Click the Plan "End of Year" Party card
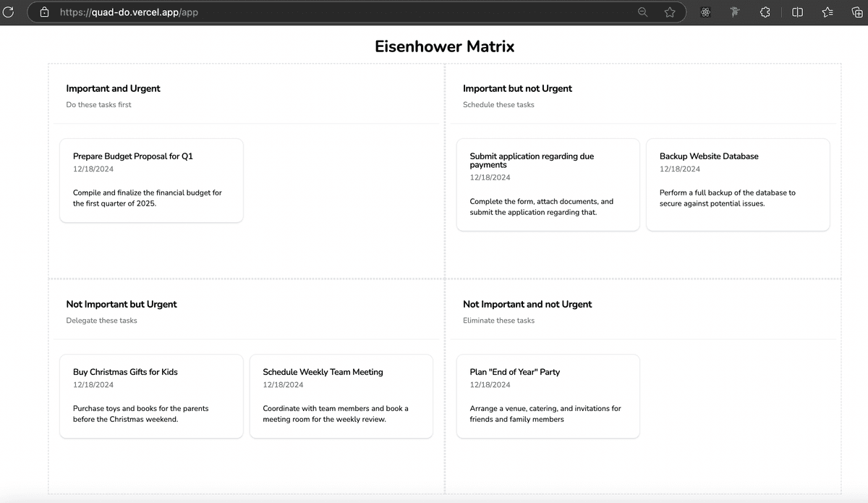The height and width of the screenshot is (503, 868). coord(548,396)
